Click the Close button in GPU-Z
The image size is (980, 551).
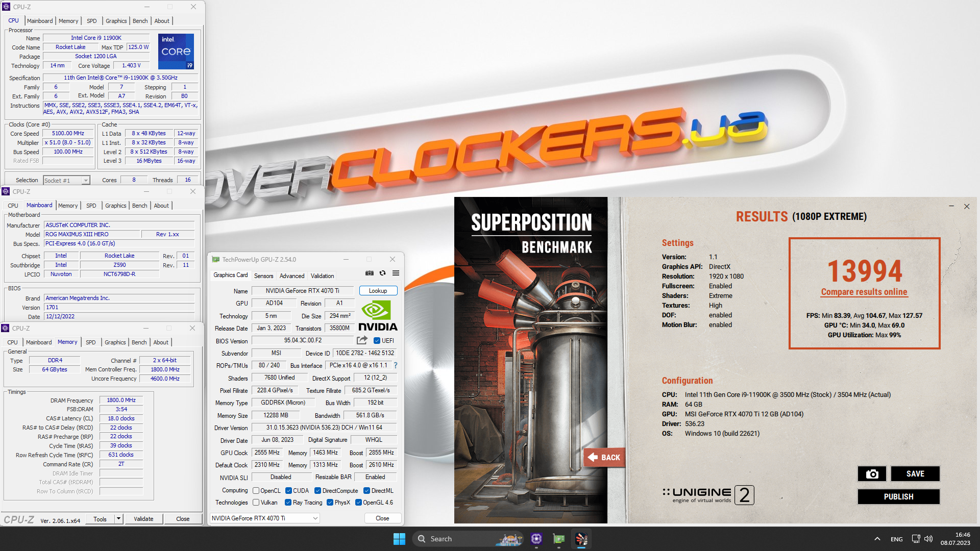coord(382,518)
